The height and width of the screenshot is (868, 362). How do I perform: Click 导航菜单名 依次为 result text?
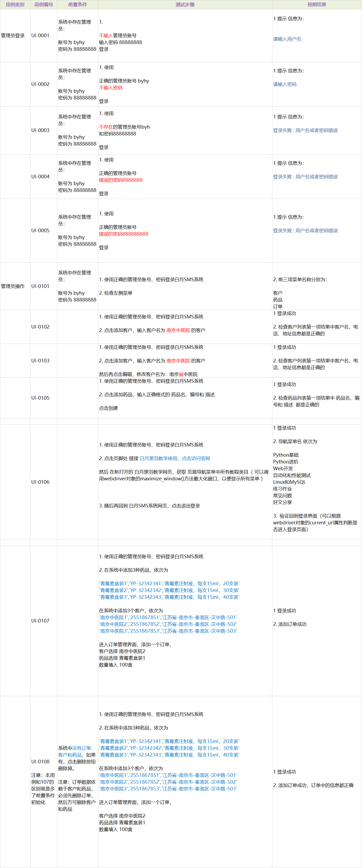[x=295, y=441]
